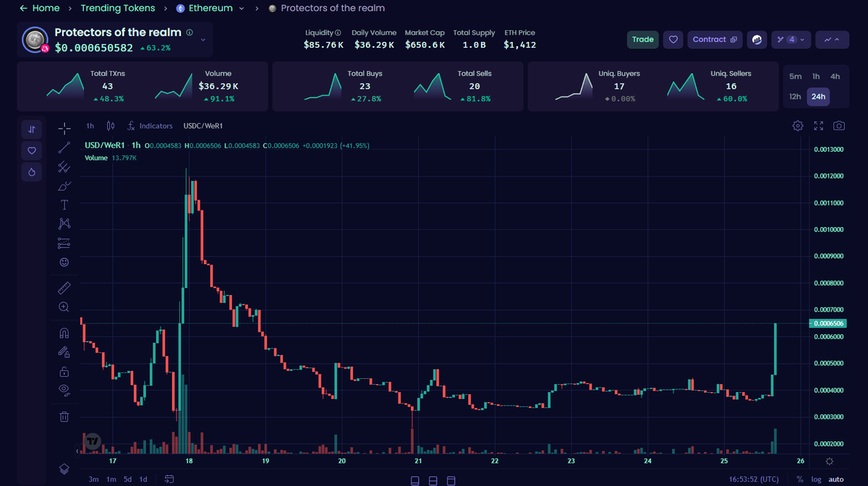The image size is (868, 486).
Task: Remove all drawings using the trash icon
Action: pyautogui.click(x=64, y=416)
